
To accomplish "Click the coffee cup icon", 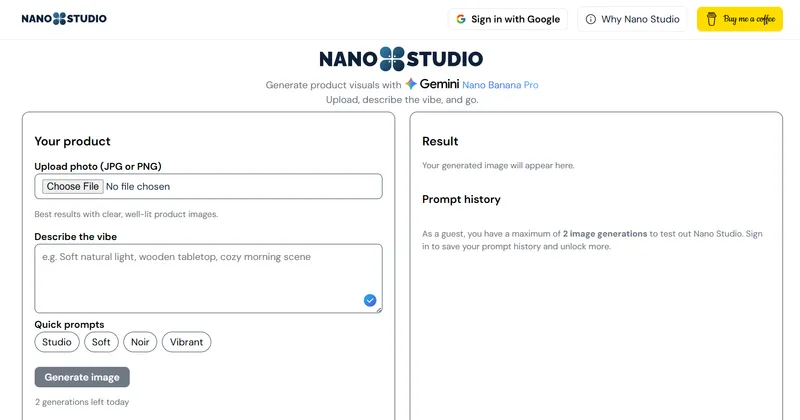I will coord(711,19).
